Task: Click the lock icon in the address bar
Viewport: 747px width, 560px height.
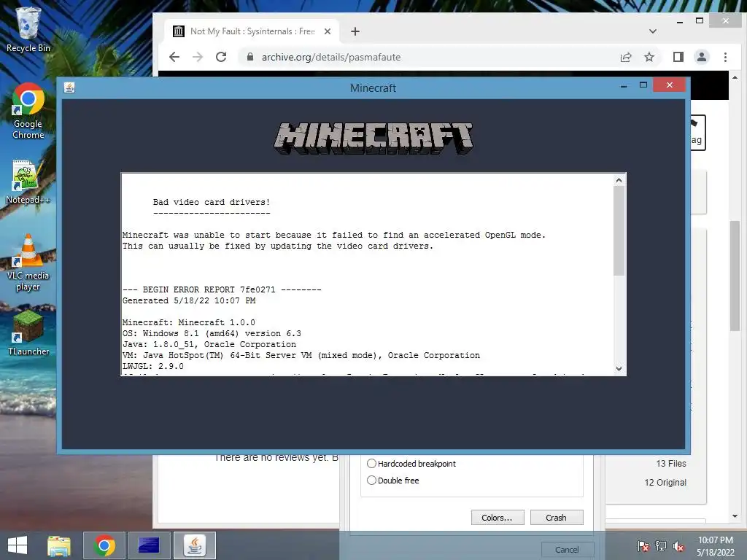Action: (x=249, y=57)
